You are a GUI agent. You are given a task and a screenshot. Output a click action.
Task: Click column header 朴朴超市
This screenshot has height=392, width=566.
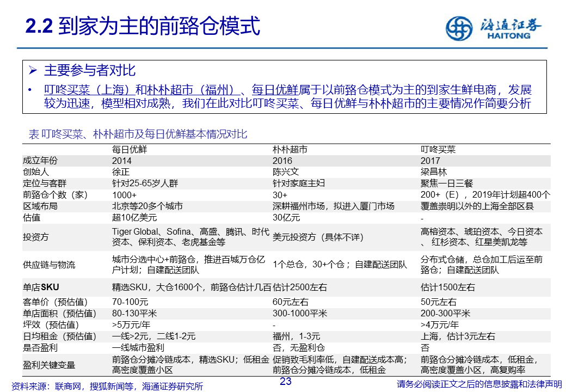coord(290,149)
